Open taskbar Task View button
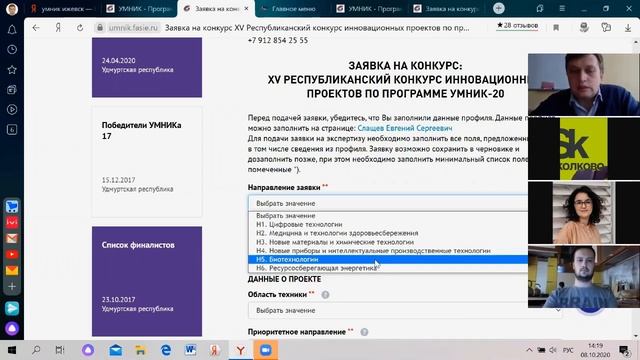640x360 pixels. point(60,350)
